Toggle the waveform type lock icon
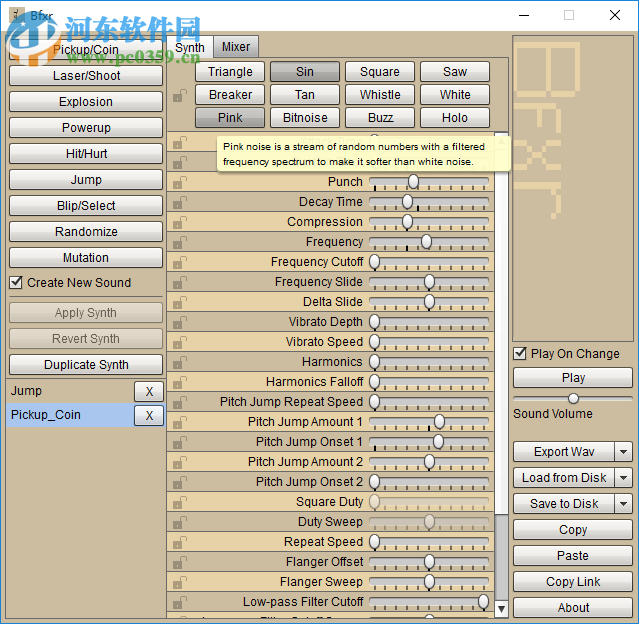Viewport: 639px width, 624px height. tap(180, 95)
